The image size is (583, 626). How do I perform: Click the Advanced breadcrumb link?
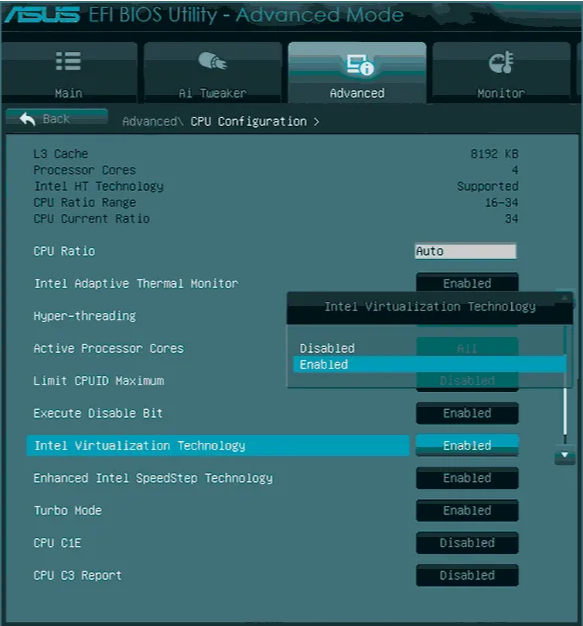[150, 121]
